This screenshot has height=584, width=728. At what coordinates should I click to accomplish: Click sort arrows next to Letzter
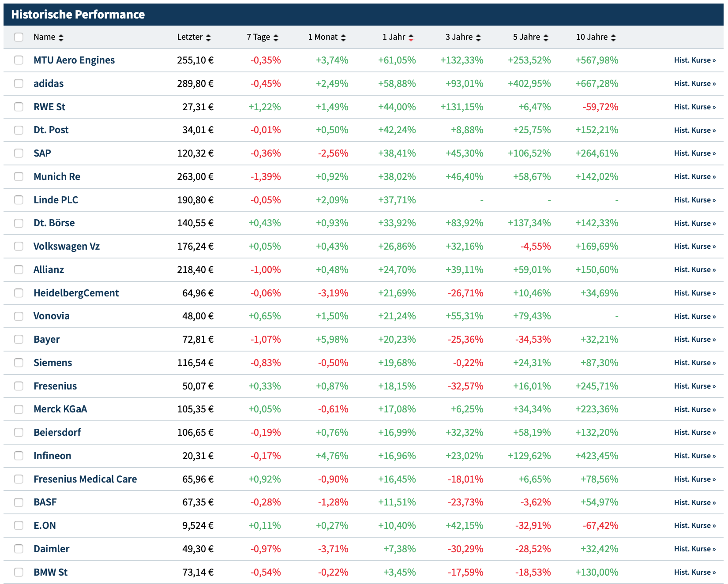pyautogui.click(x=208, y=38)
